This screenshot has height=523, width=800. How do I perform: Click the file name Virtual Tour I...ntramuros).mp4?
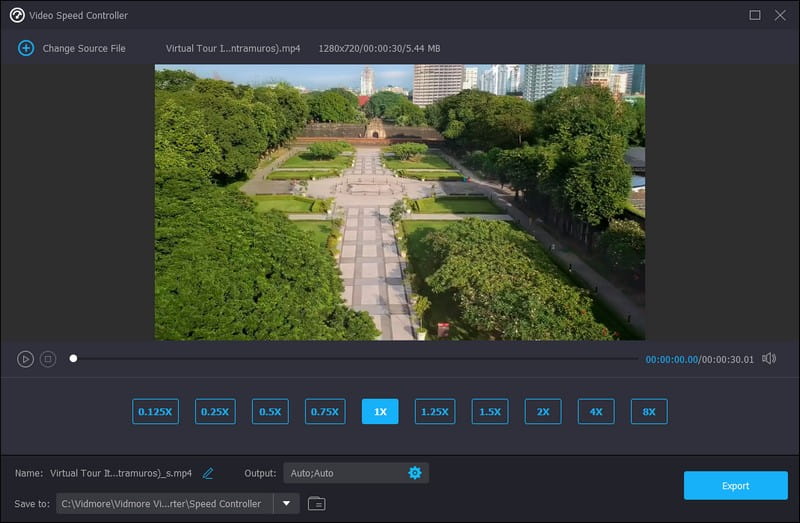(x=233, y=48)
